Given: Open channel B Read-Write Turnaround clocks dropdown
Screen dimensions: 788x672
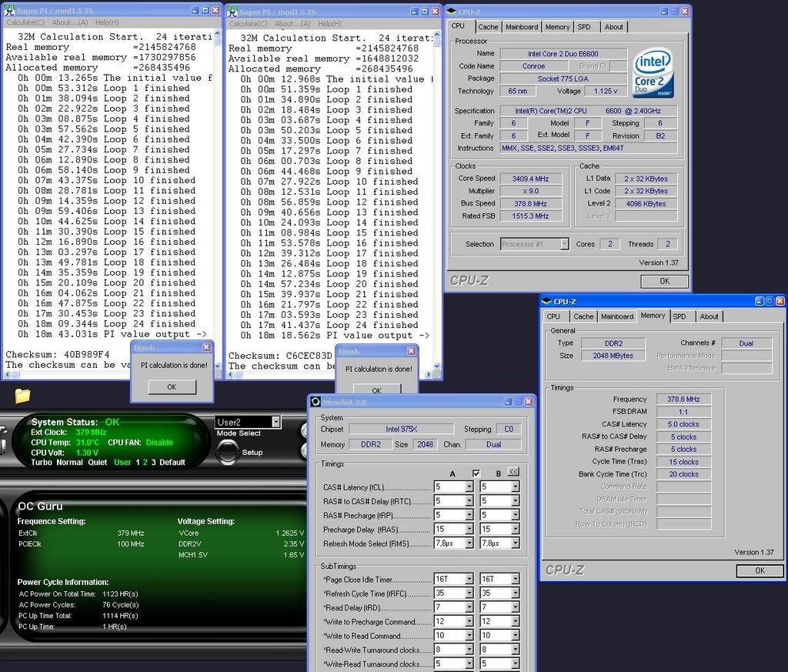Looking at the screenshot, I should click(x=515, y=650).
